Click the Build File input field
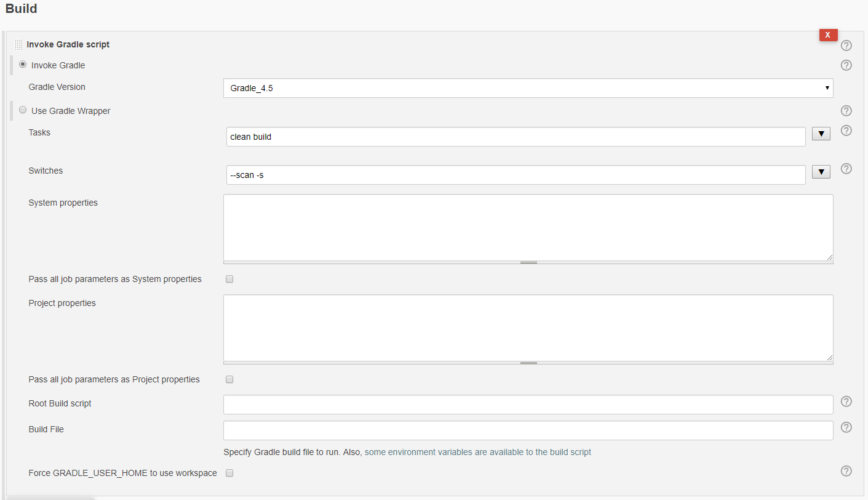Screen dimensions: 868x500 (528, 430)
